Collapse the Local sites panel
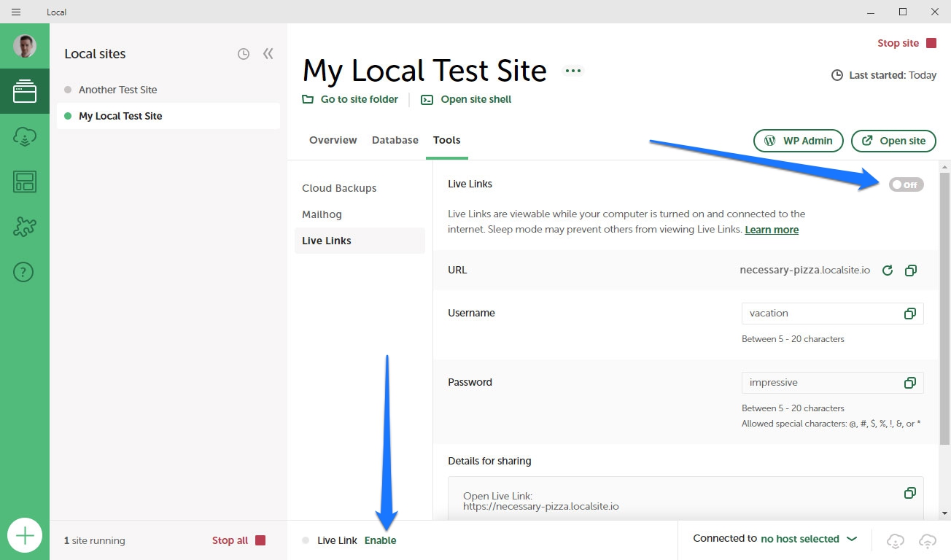Viewport: 951px width, 560px height. click(x=268, y=53)
